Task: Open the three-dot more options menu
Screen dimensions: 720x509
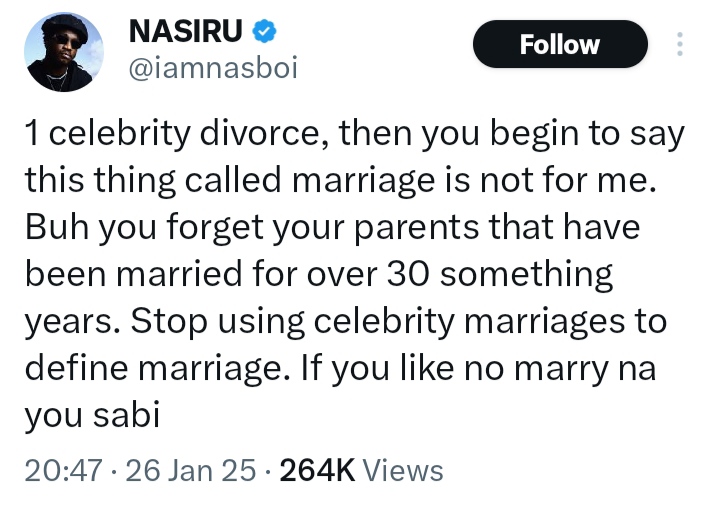Action: [x=680, y=45]
